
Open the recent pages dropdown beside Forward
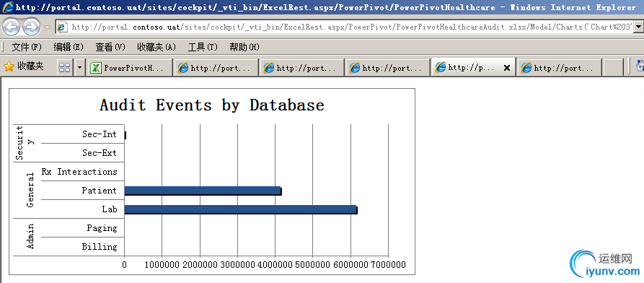click(x=47, y=27)
